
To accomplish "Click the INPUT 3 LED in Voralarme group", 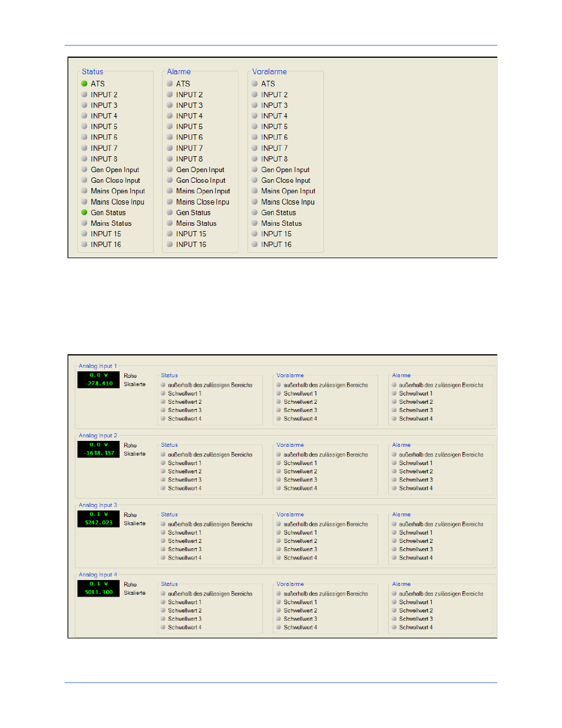I will (x=254, y=105).
